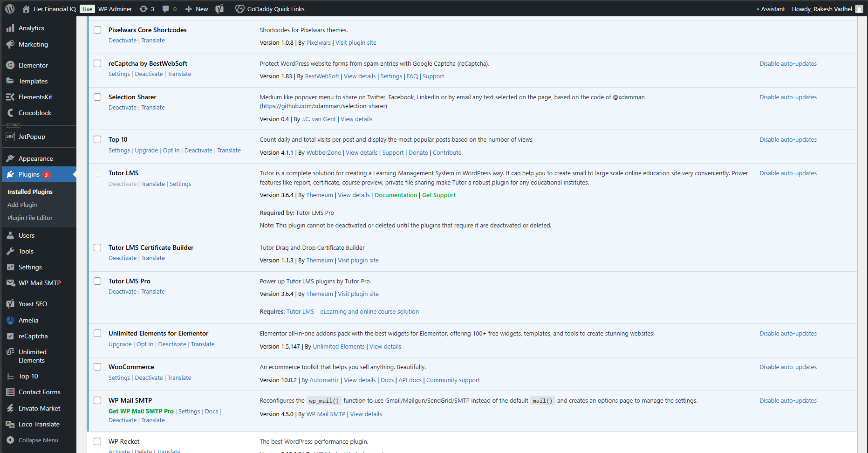868x453 pixels.
Task: Disable auto-updates for WooCommerce
Action: [x=788, y=367]
